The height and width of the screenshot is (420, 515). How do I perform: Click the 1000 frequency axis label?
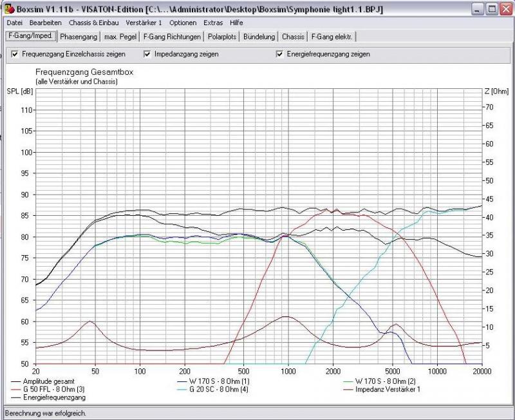[288, 371]
